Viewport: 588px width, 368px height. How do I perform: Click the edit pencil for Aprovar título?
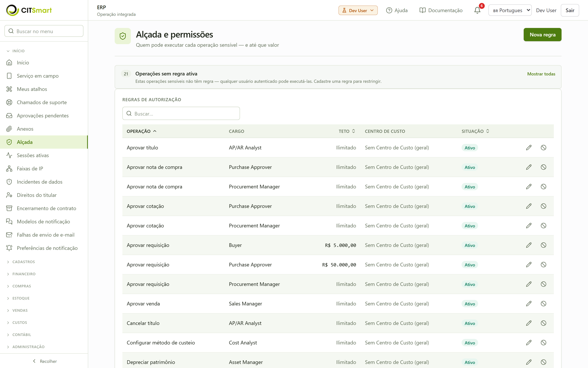529,148
